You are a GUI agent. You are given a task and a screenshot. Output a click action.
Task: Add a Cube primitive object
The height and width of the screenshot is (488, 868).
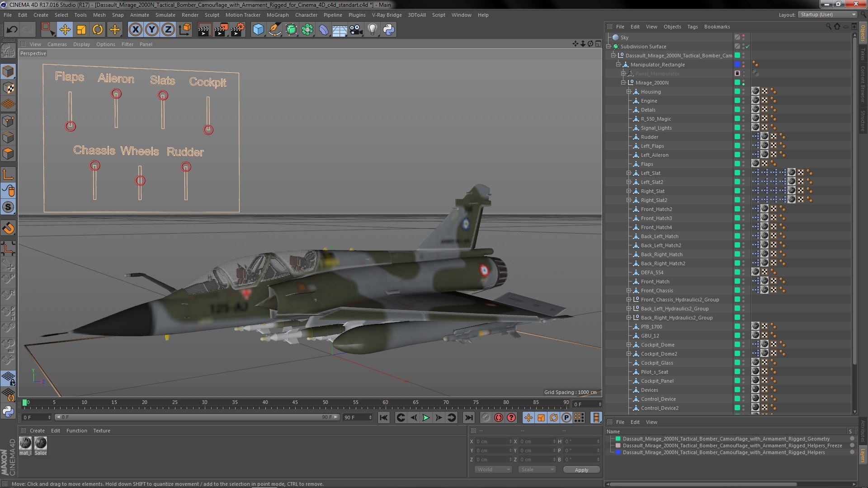(x=258, y=30)
